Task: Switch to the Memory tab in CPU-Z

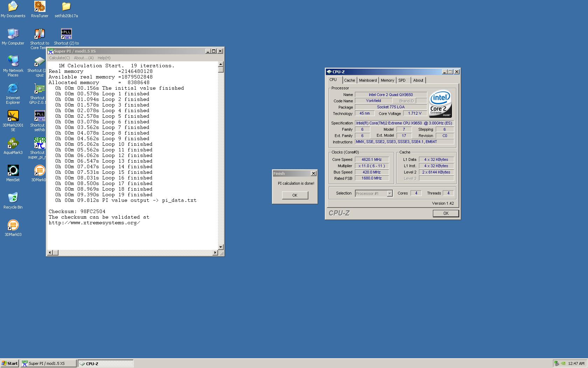Action: click(x=387, y=80)
